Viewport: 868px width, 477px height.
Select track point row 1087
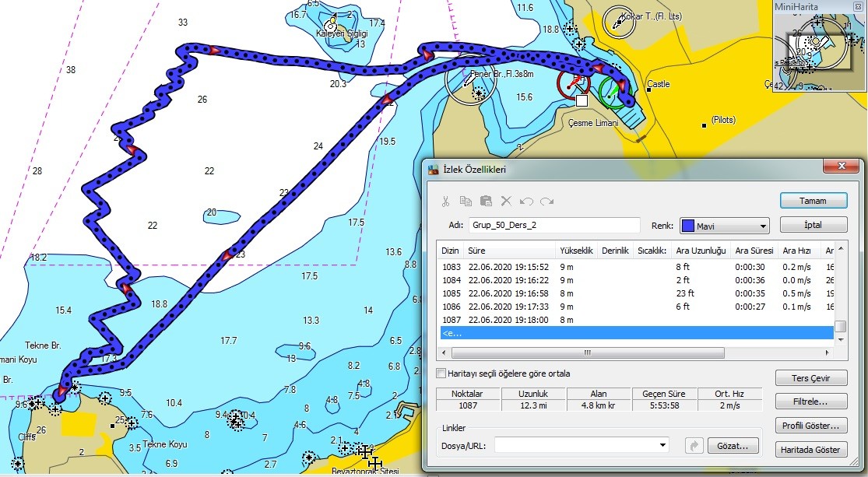coord(635,320)
